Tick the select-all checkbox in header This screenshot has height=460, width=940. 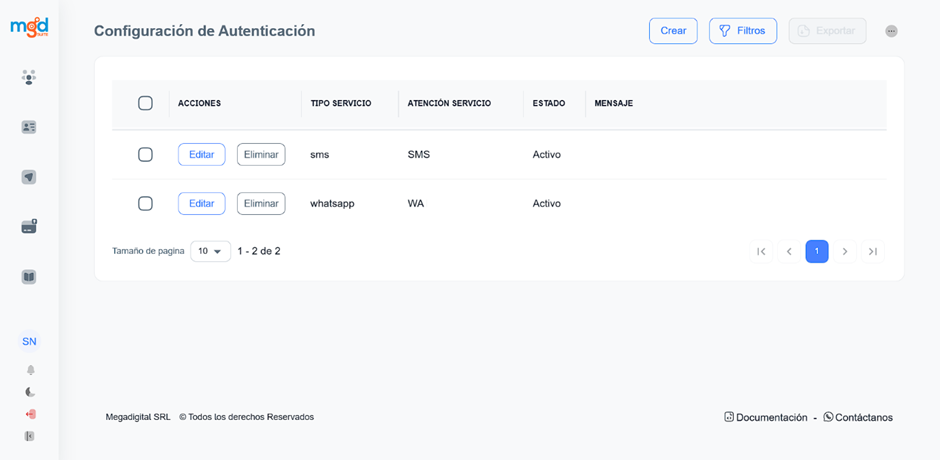click(x=145, y=103)
